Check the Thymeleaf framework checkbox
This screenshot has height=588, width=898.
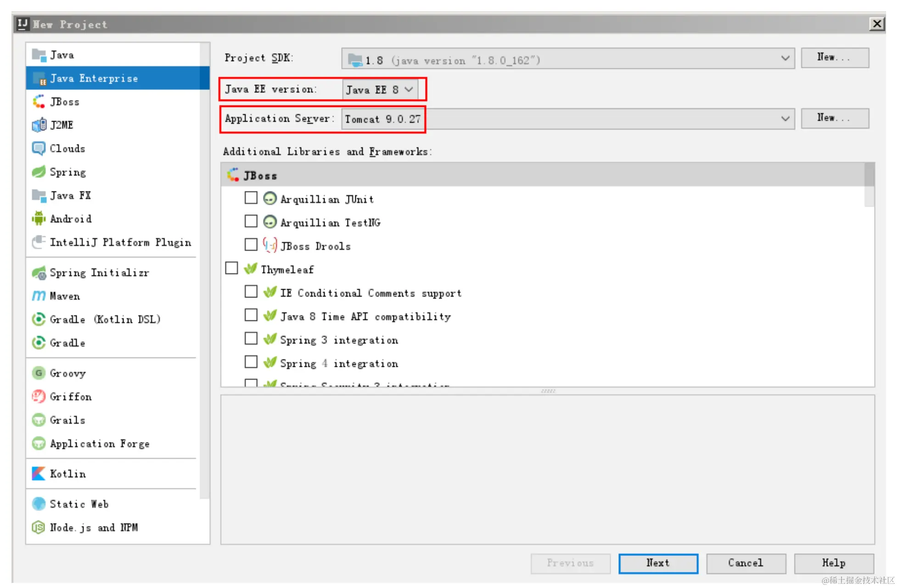[231, 268]
